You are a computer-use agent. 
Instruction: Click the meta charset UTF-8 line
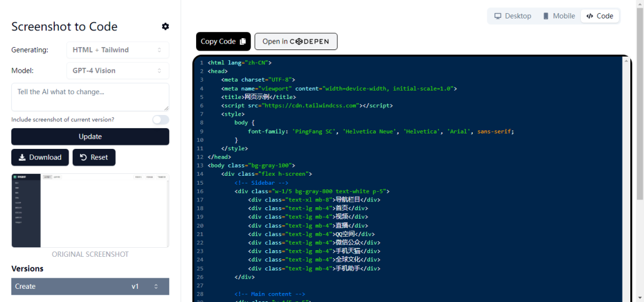(x=258, y=80)
